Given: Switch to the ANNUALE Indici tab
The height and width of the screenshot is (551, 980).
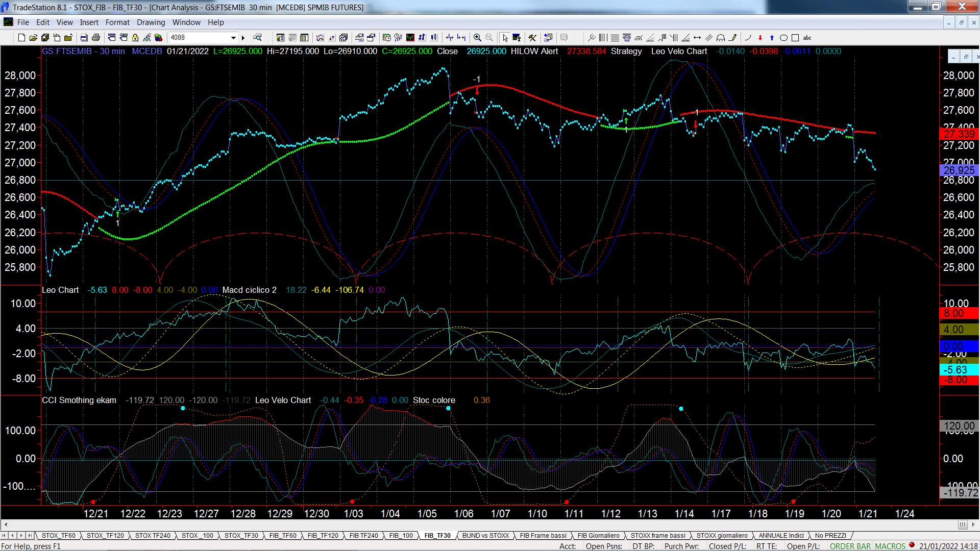Looking at the screenshot, I should point(781,536).
